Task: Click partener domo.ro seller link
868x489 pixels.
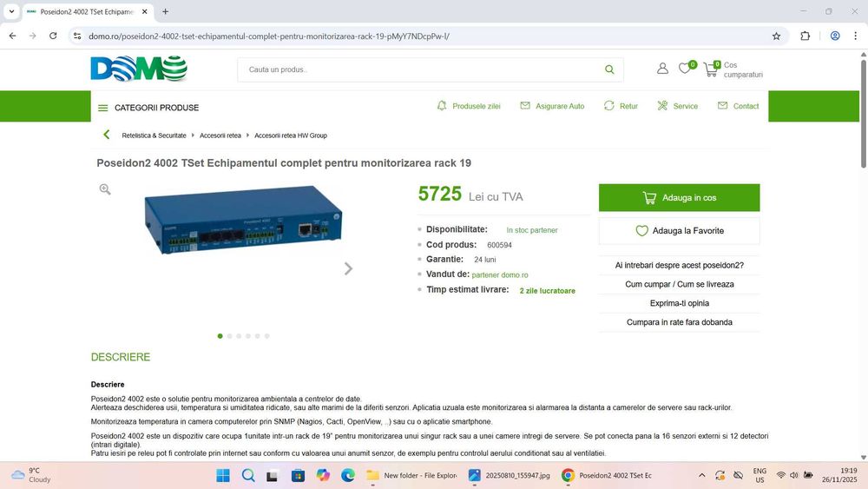Action: click(x=500, y=274)
